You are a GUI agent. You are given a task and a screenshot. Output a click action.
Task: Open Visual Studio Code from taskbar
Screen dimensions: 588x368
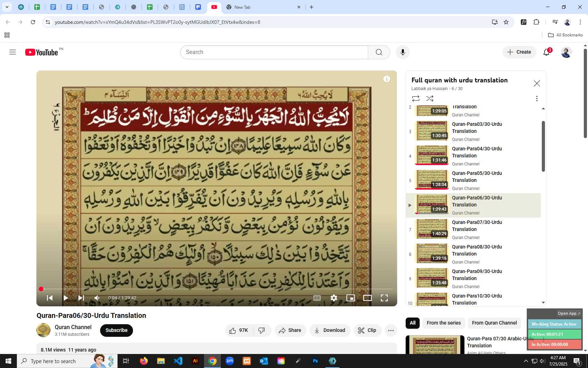[178, 361]
